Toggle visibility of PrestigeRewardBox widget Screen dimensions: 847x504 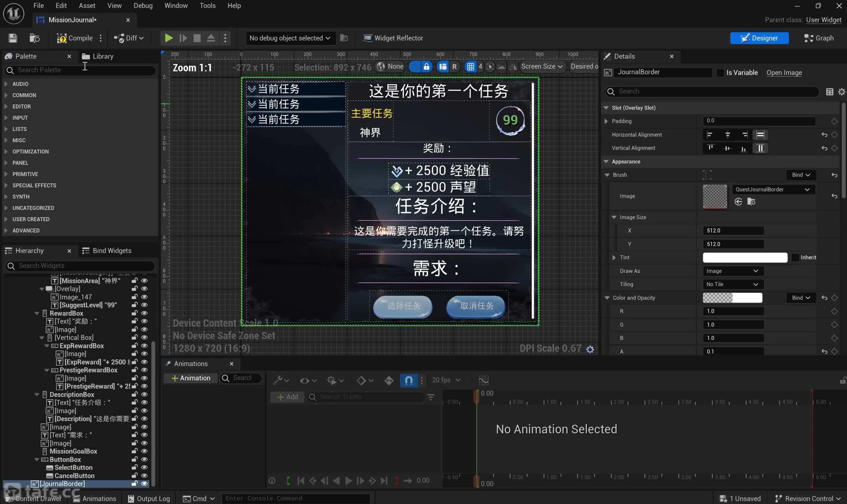click(x=144, y=370)
